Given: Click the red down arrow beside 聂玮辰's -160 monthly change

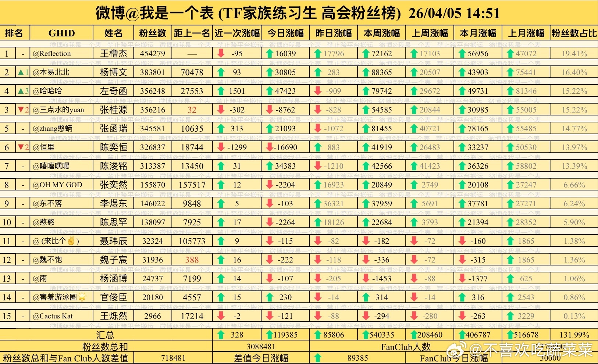Looking at the screenshot, I should [x=461, y=241].
